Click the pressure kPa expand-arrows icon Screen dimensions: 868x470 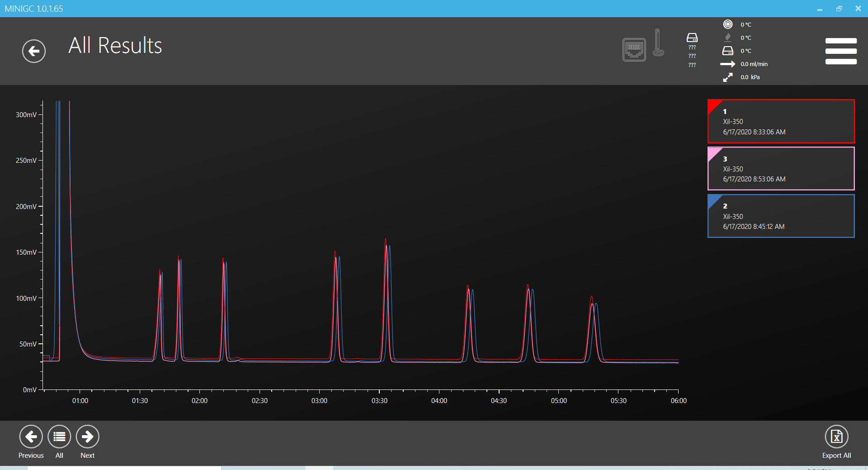pyautogui.click(x=727, y=77)
